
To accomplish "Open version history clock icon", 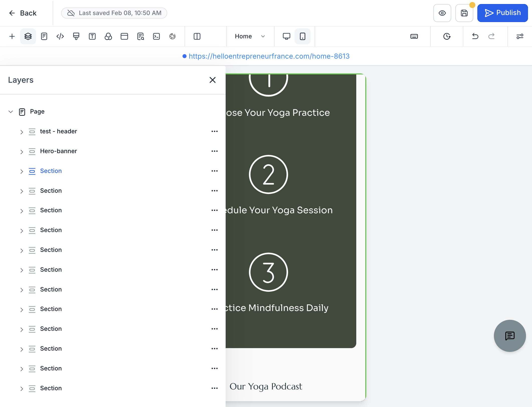I will 447,36.
